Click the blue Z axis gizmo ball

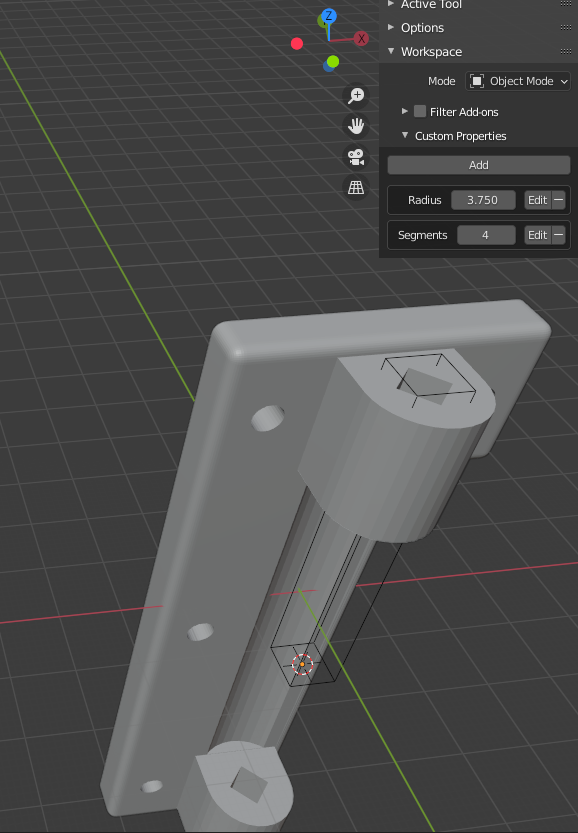(329, 16)
